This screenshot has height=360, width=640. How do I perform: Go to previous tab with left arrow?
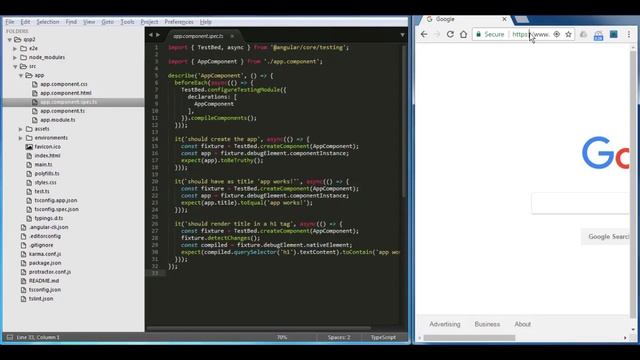coord(151,35)
